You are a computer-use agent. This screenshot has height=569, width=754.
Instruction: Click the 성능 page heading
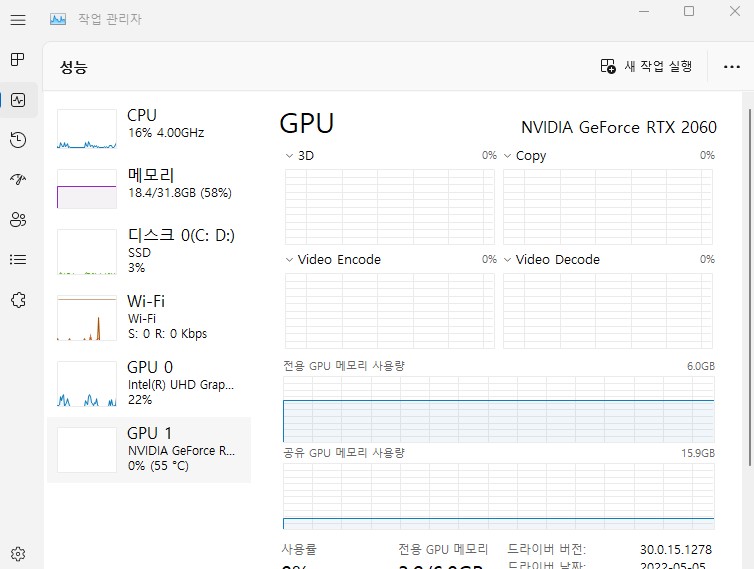click(74, 67)
